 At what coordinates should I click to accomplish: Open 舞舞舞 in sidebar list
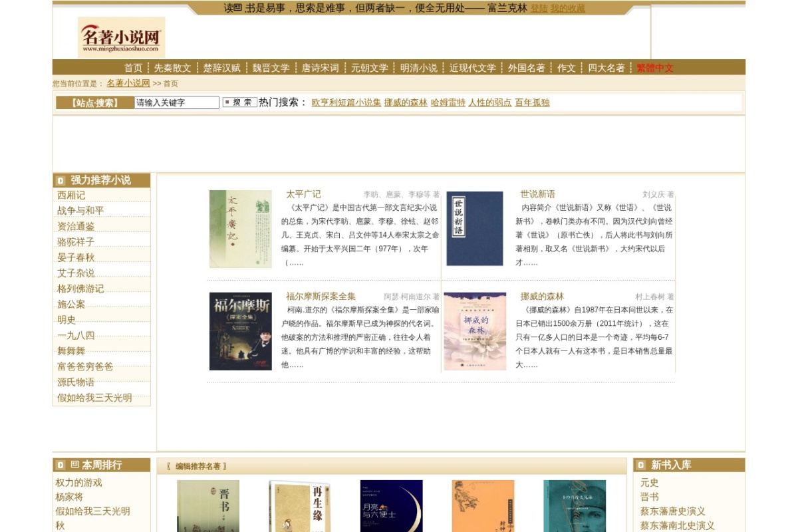click(x=71, y=351)
